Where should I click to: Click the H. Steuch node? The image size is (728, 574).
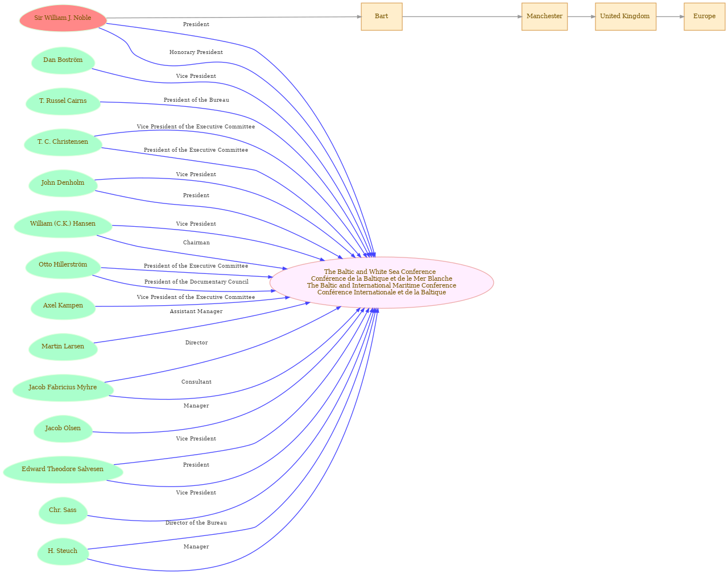click(x=63, y=551)
